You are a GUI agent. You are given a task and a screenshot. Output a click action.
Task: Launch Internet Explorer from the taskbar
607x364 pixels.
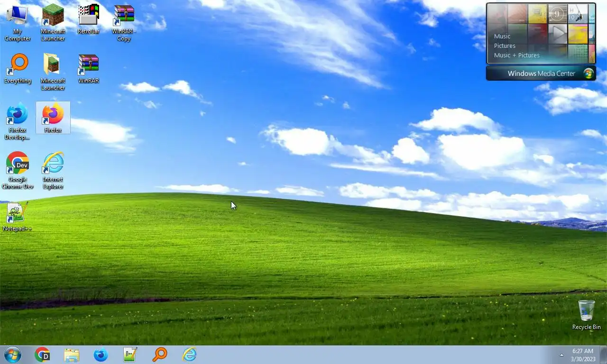point(189,355)
